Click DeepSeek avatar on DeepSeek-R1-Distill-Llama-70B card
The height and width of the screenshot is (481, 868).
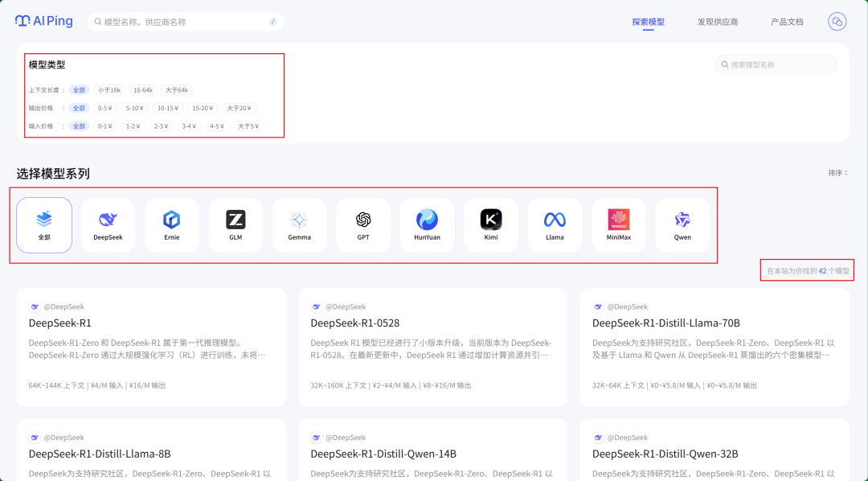tap(598, 306)
